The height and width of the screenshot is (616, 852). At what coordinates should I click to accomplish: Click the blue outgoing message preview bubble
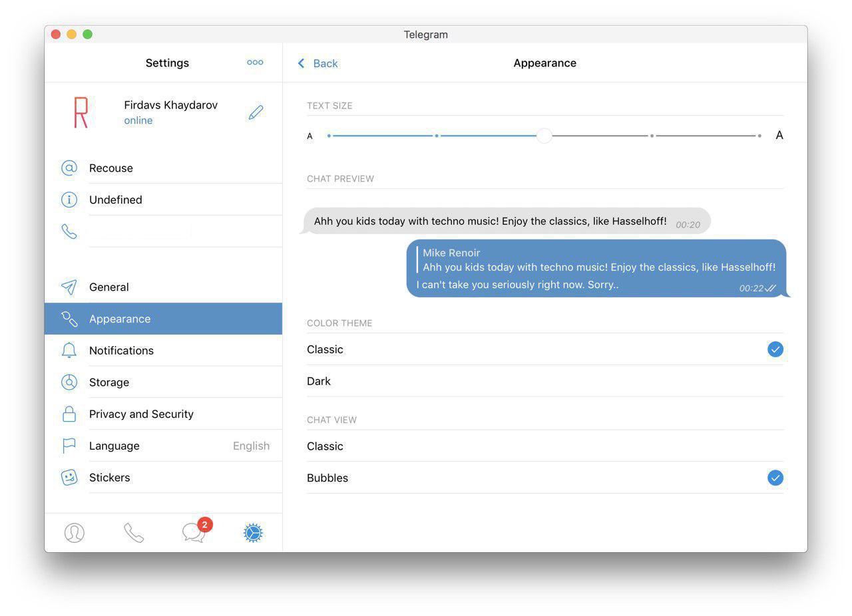tap(598, 268)
